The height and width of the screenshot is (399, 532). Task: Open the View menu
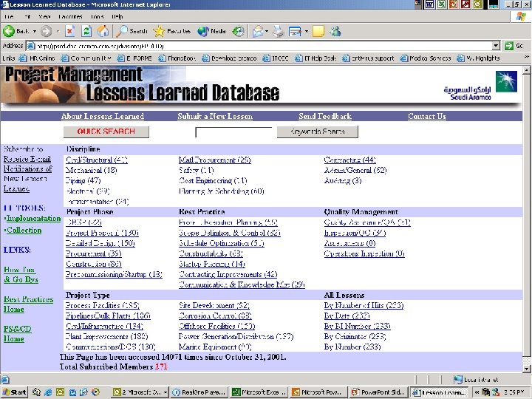44,16
